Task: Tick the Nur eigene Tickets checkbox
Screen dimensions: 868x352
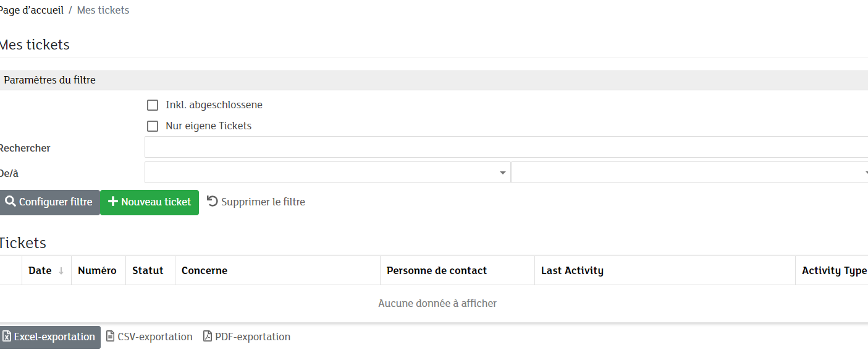Action: (x=153, y=126)
